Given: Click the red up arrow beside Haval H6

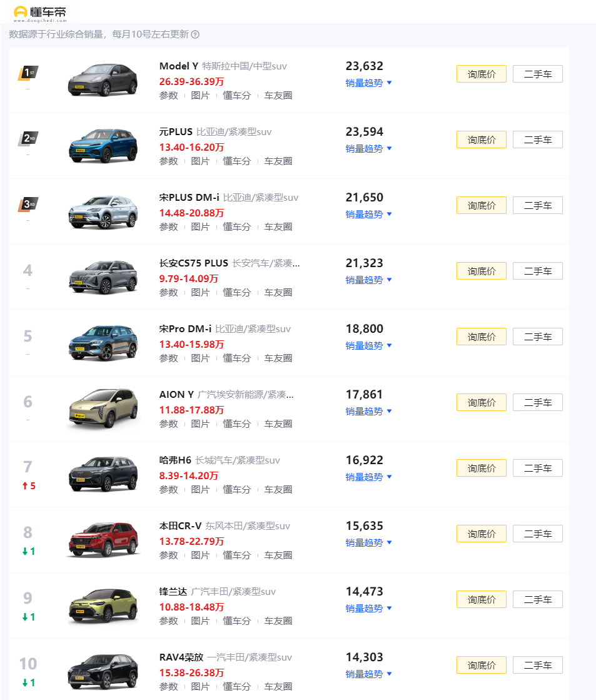Looking at the screenshot, I should [x=25, y=486].
